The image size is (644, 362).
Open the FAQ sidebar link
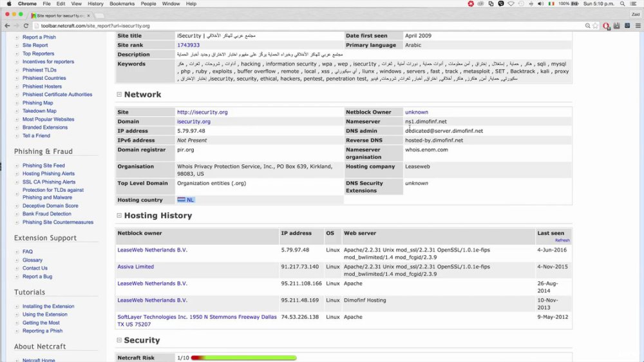(x=28, y=252)
